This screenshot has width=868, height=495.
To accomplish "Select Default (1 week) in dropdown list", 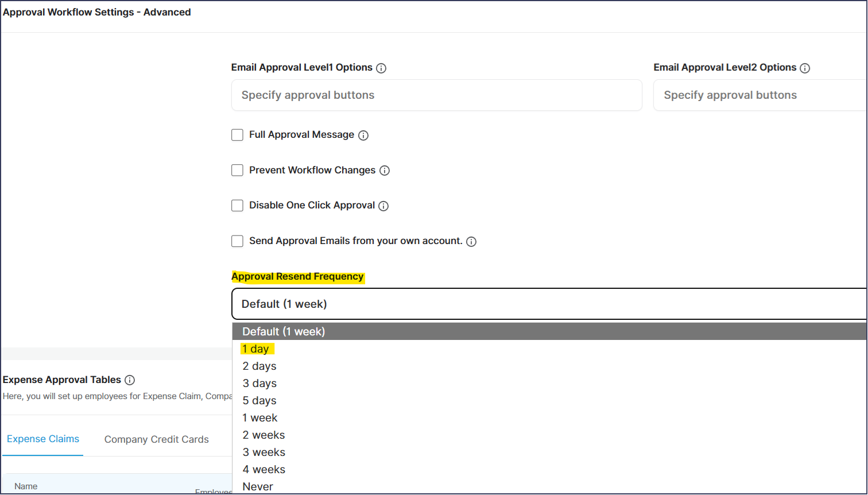I will [550, 331].
